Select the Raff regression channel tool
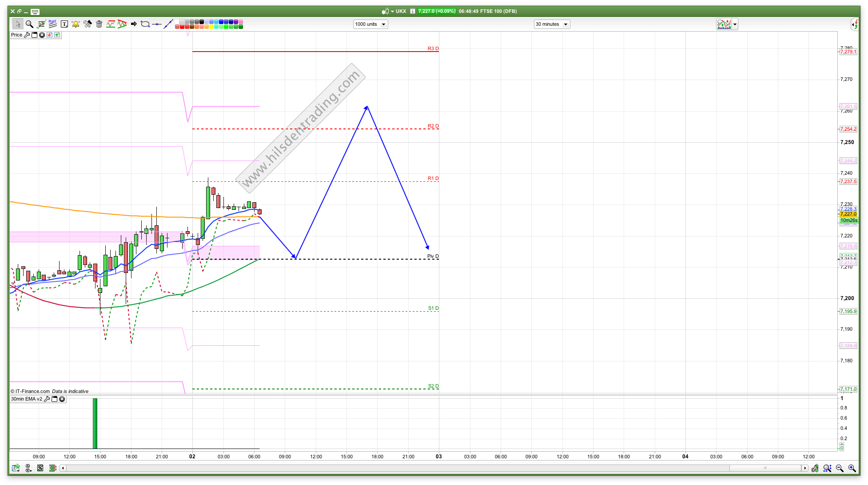 tap(52, 24)
